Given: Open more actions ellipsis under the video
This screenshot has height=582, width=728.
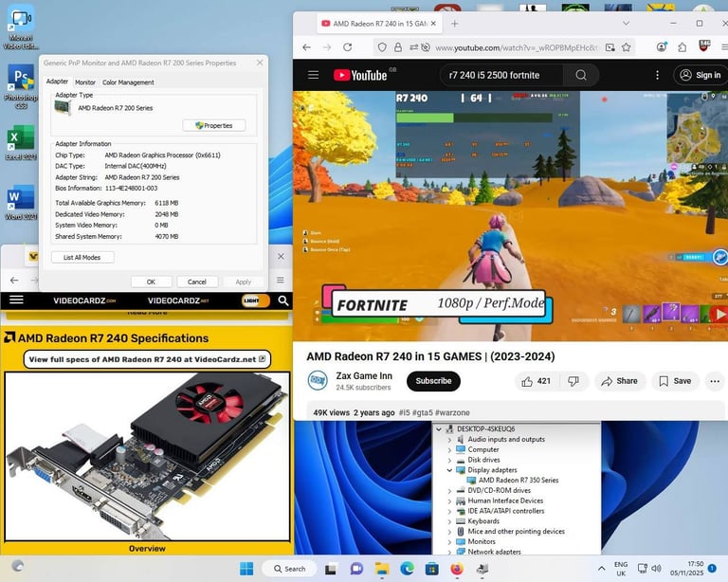Looking at the screenshot, I should click(x=715, y=381).
